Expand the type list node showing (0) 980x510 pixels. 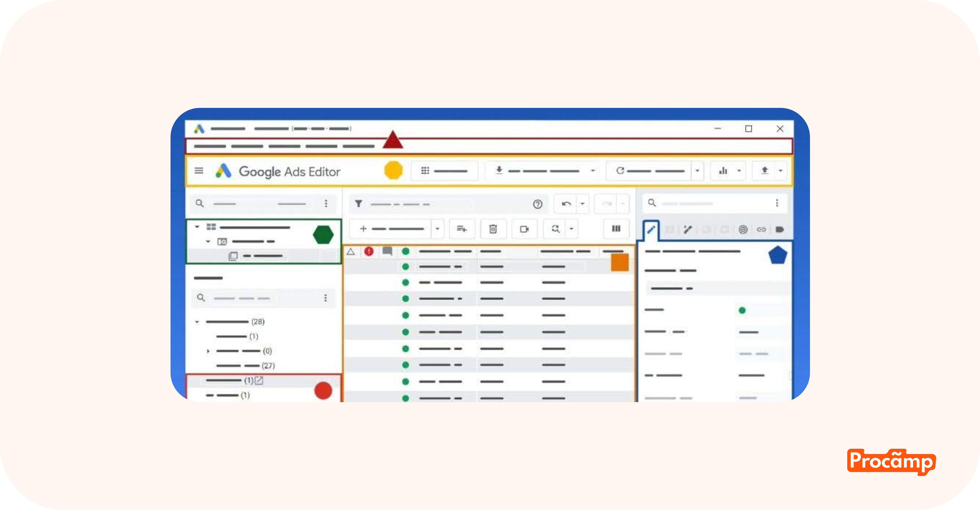(x=208, y=351)
